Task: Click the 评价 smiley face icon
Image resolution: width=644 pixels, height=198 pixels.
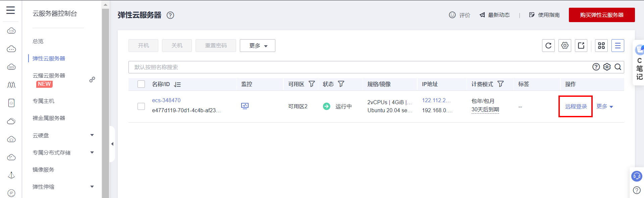Action: click(x=452, y=15)
